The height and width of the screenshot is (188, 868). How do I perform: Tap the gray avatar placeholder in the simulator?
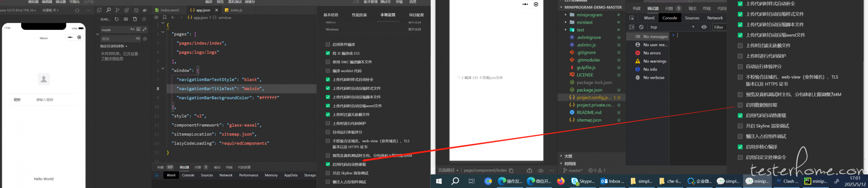point(44,79)
